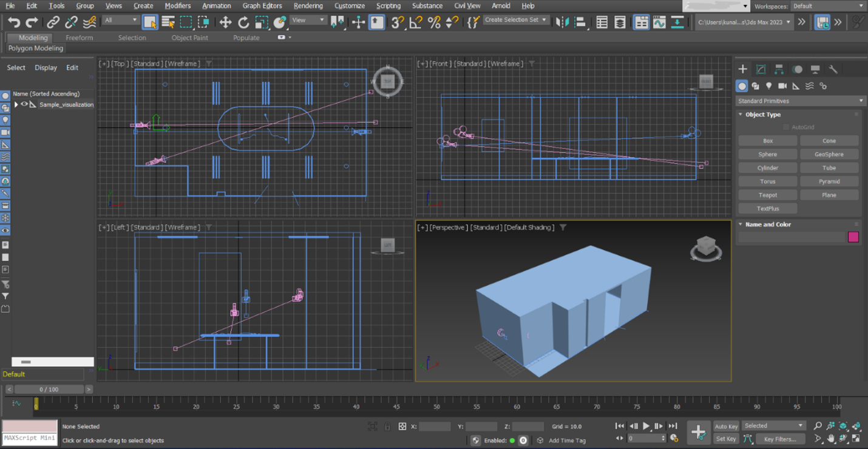Open the Rendering menu
This screenshot has height=449, width=868.
(x=308, y=5)
